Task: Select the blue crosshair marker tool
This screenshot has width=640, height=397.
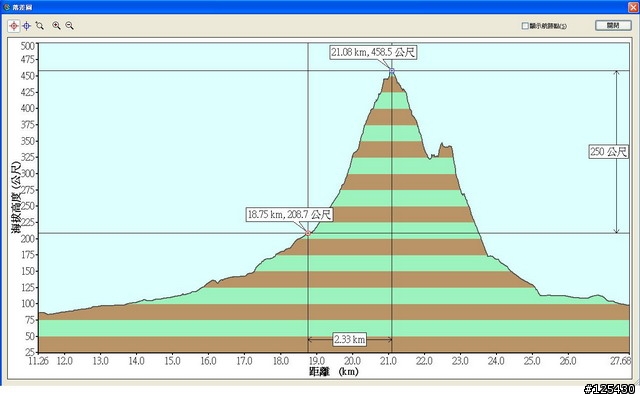Action: (27, 26)
